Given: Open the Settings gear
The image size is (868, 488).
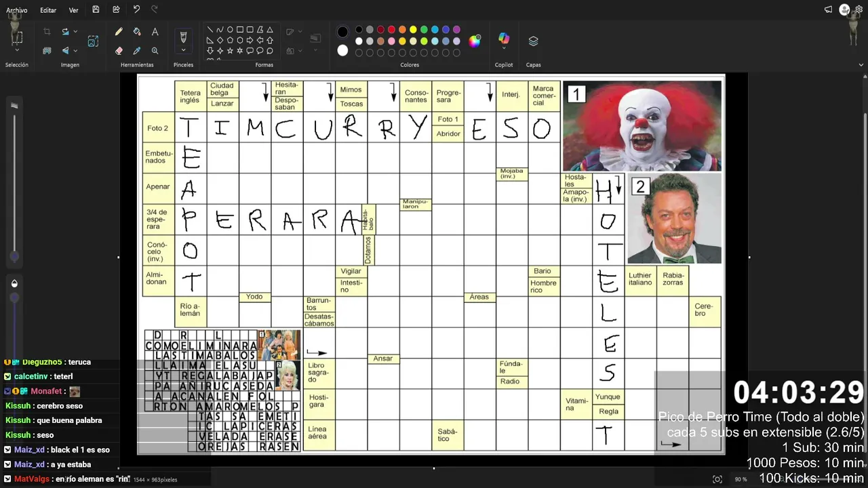Looking at the screenshot, I should pos(859,9).
